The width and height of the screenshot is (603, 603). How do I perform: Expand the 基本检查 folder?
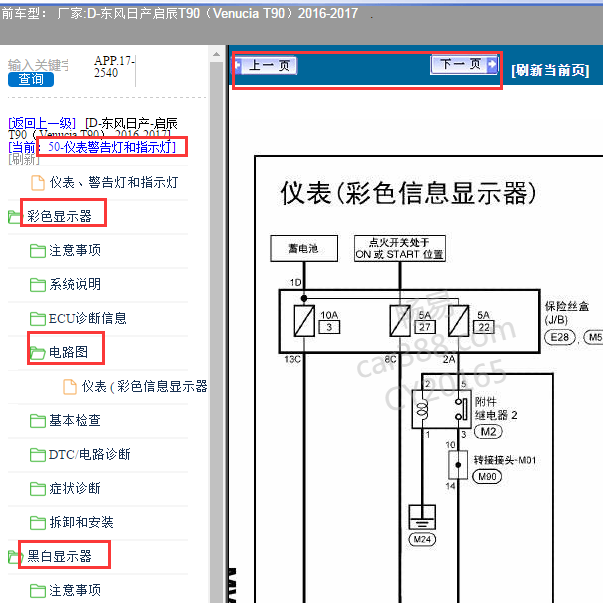click(75, 420)
